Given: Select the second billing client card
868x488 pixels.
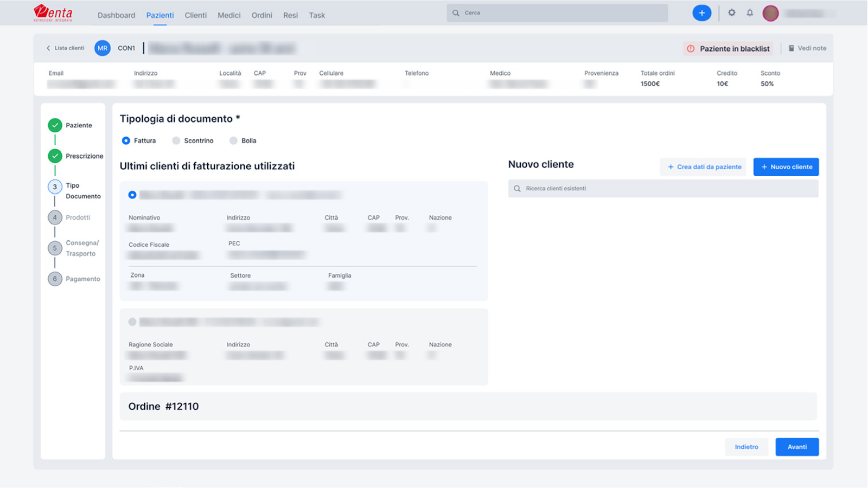Looking at the screenshot, I should [x=132, y=322].
